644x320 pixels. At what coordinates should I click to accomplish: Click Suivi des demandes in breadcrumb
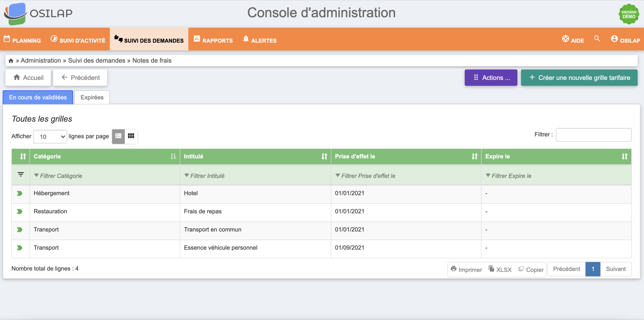coord(97,60)
